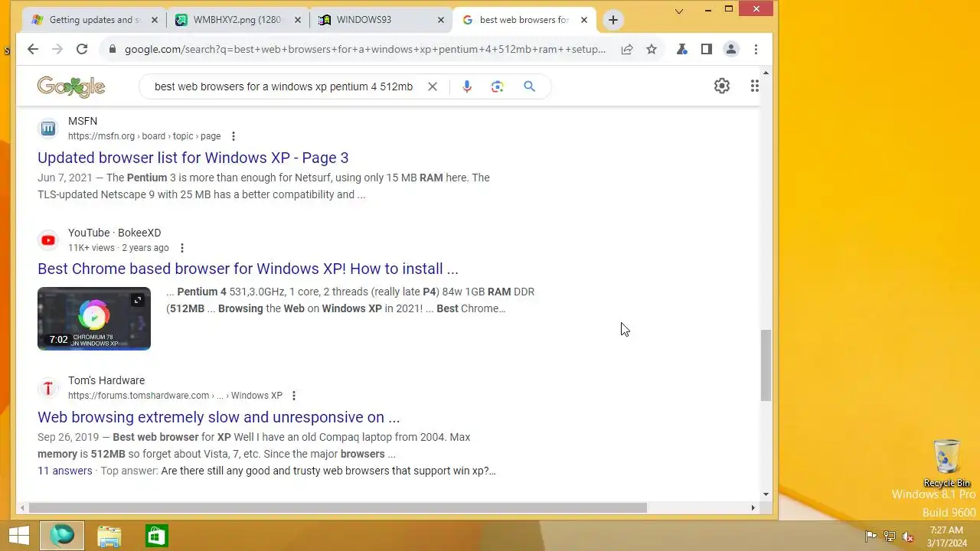
Task: Click the YouTube result favicon
Action: [x=48, y=240]
